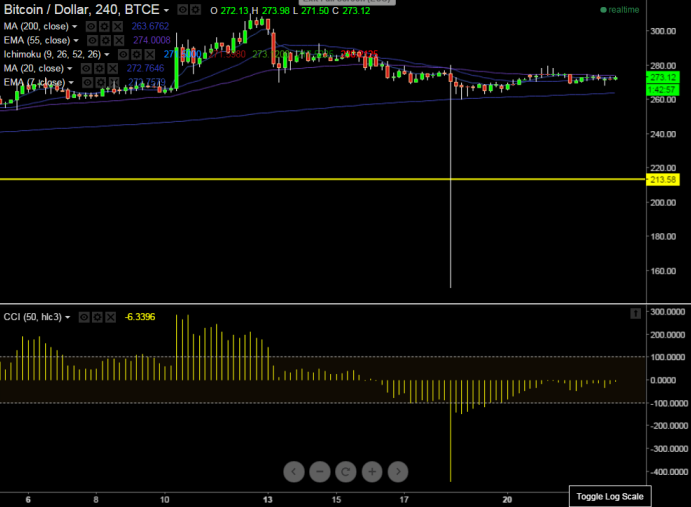This screenshot has height=507, width=691.
Task: Remove the Ichimoku indicator
Action: click(150, 54)
